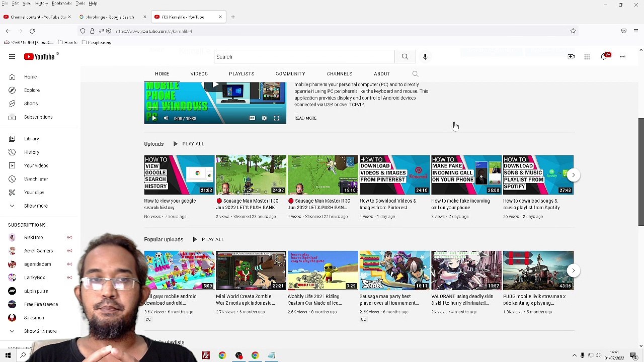Show next videos in the Uploads row
Screen dimensions: 644x362
(x=573, y=175)
